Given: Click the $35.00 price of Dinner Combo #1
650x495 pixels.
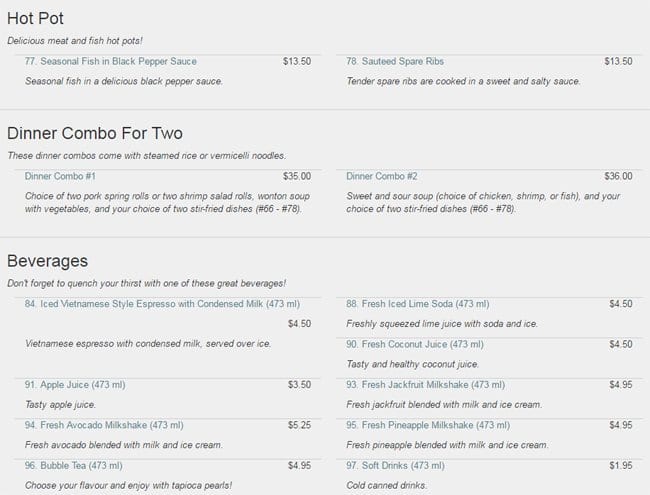Looking at the screenshot, I should click(x=297, y=176).
